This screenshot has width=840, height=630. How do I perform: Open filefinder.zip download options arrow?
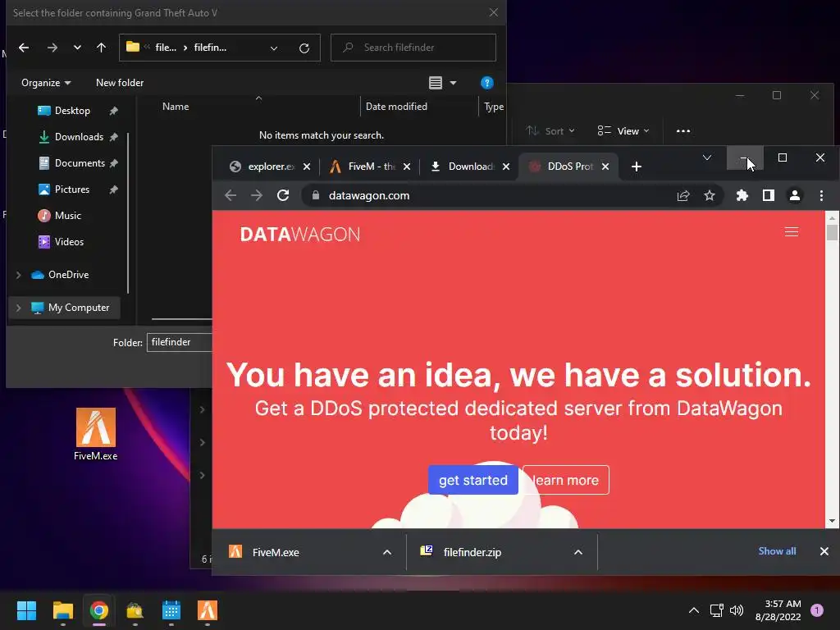click(578, 552)
